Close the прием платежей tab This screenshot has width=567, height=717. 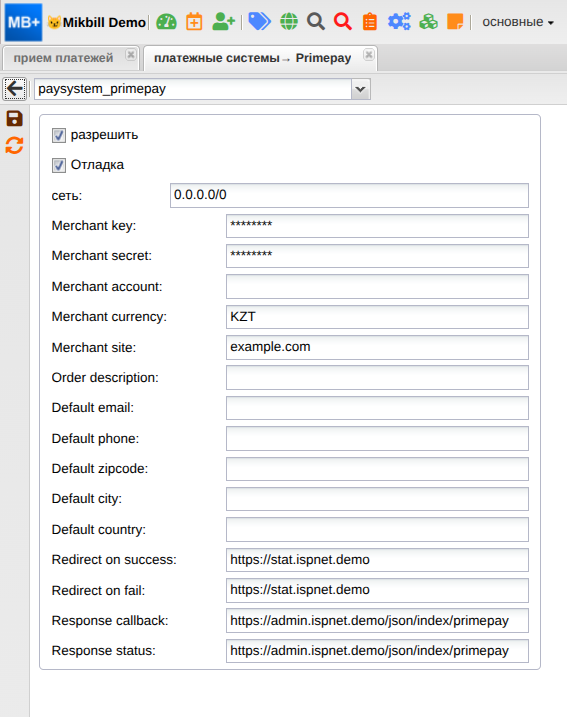131,55
